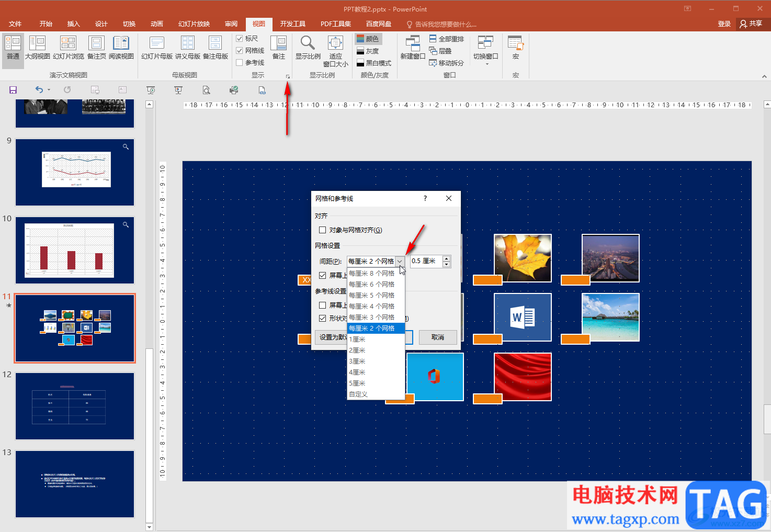Open the Slide Show (幻灯片放映) tab

point(194,24)
